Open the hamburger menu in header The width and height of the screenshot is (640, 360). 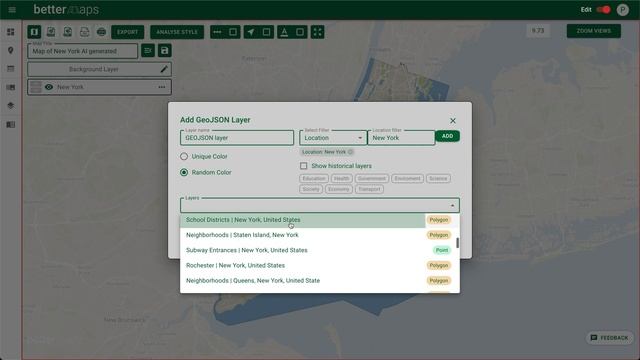pyautogui.click(x=12, y=9)
